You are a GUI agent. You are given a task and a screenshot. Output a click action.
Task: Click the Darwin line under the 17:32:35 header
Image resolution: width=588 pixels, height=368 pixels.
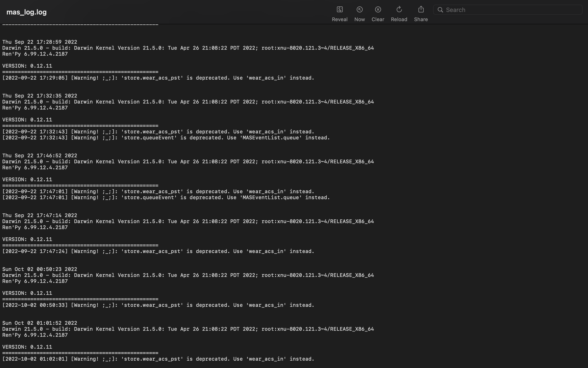pyautogui.click(x=188, y=102)
